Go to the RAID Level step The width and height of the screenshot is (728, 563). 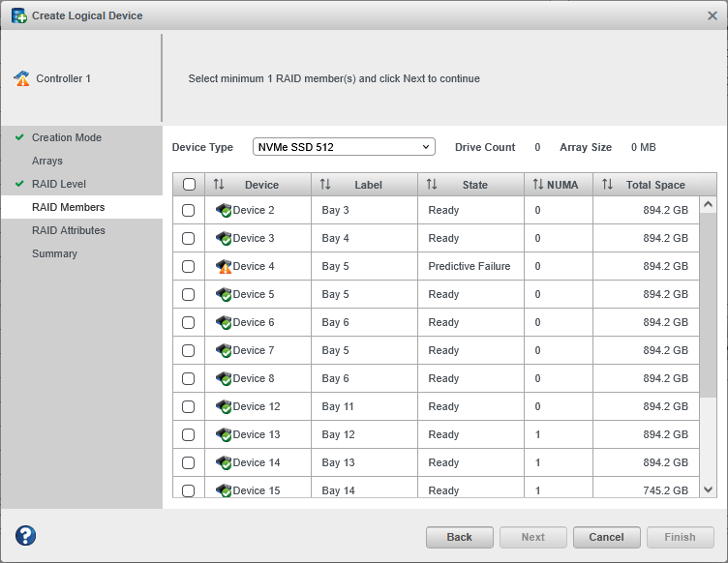tap(58, 184)
